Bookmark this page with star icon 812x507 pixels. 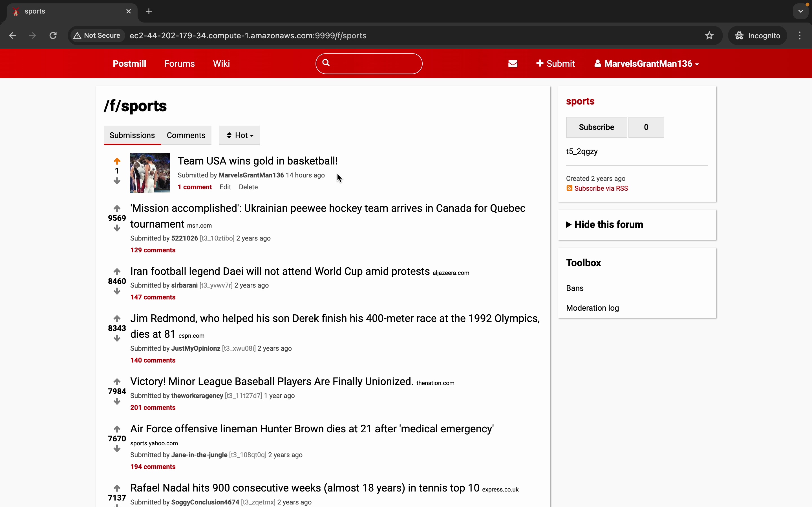click(x=709, y=35)
